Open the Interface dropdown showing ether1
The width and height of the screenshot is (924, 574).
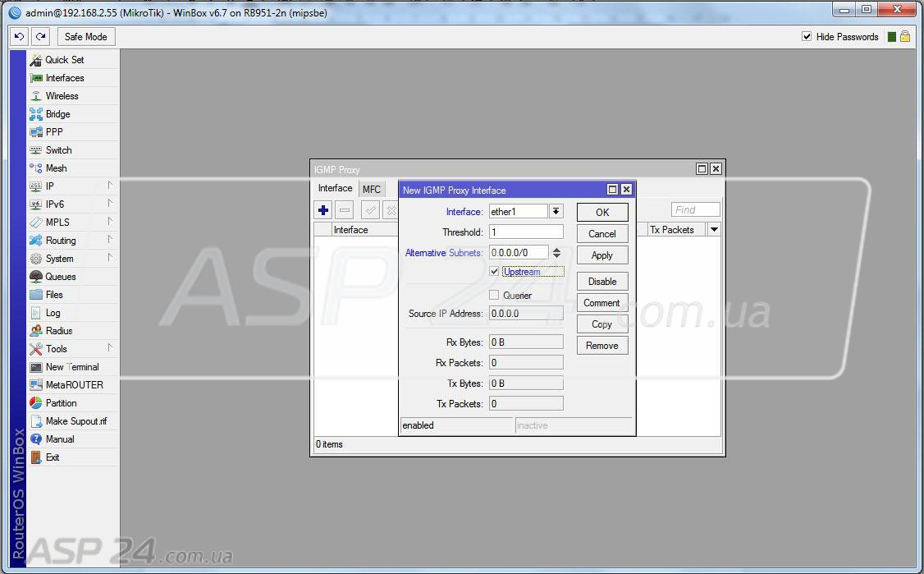point(556,212)
